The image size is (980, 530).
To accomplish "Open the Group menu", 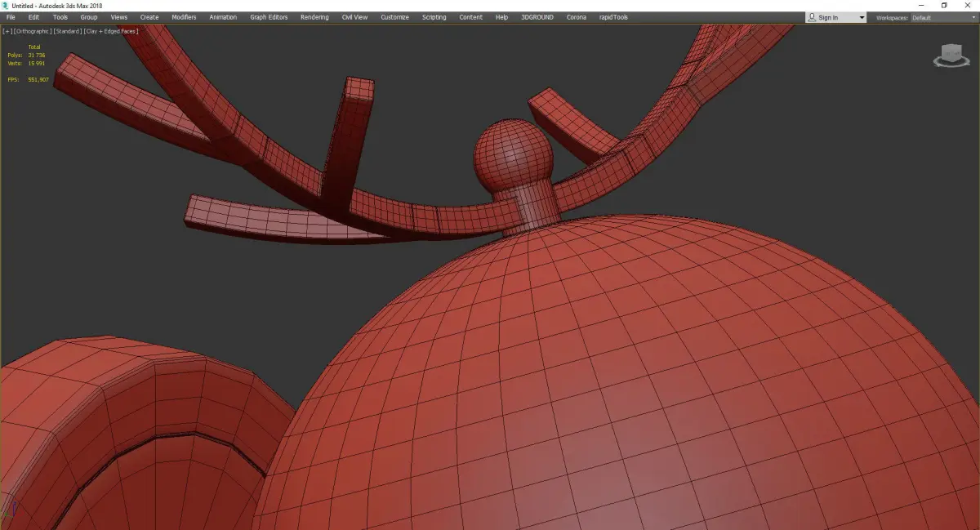I will pos(89,17).
